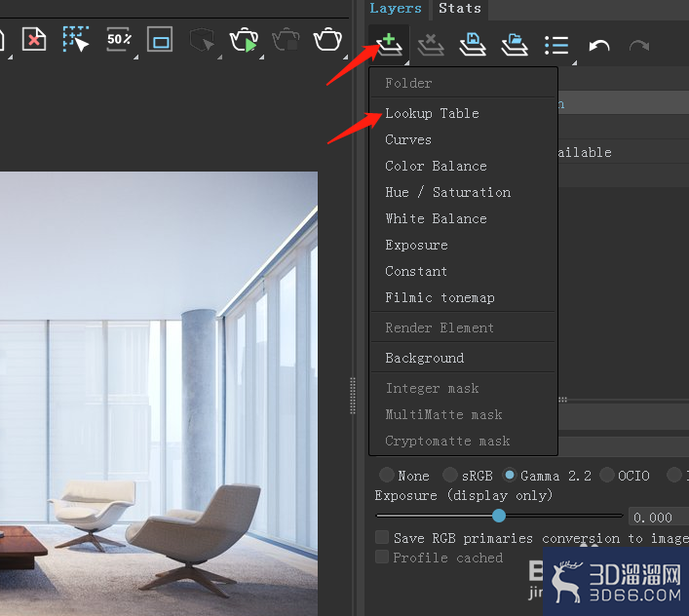Open dropdown arrow under interactive render teapot

[x=261, y=58]
